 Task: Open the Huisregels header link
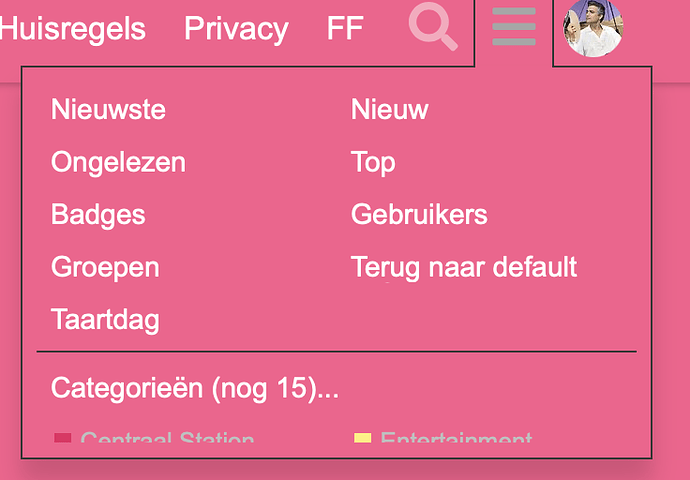pyautogui.click(x=73, y=29)
